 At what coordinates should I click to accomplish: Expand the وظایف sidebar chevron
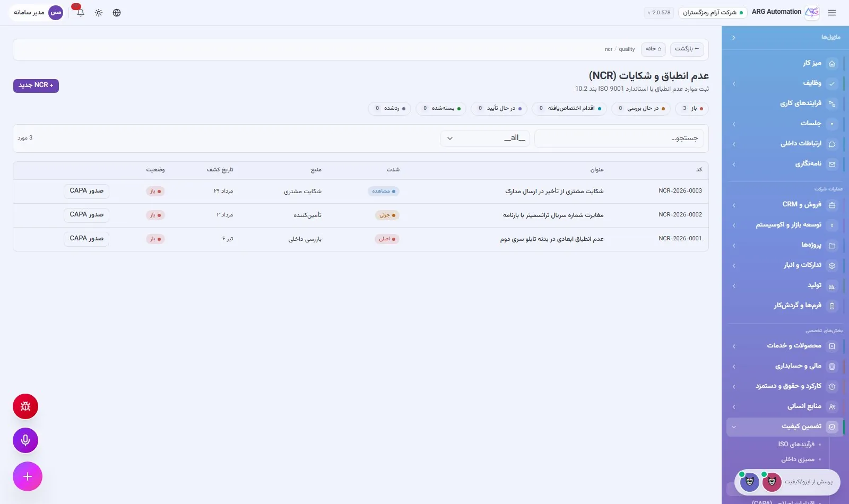(x=734, y=83)
